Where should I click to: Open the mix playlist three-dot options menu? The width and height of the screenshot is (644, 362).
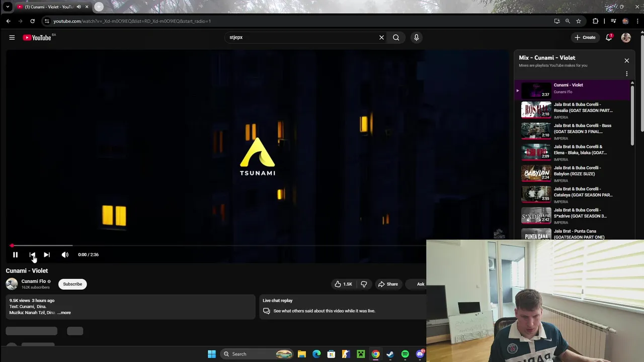[x=626, y=74]
